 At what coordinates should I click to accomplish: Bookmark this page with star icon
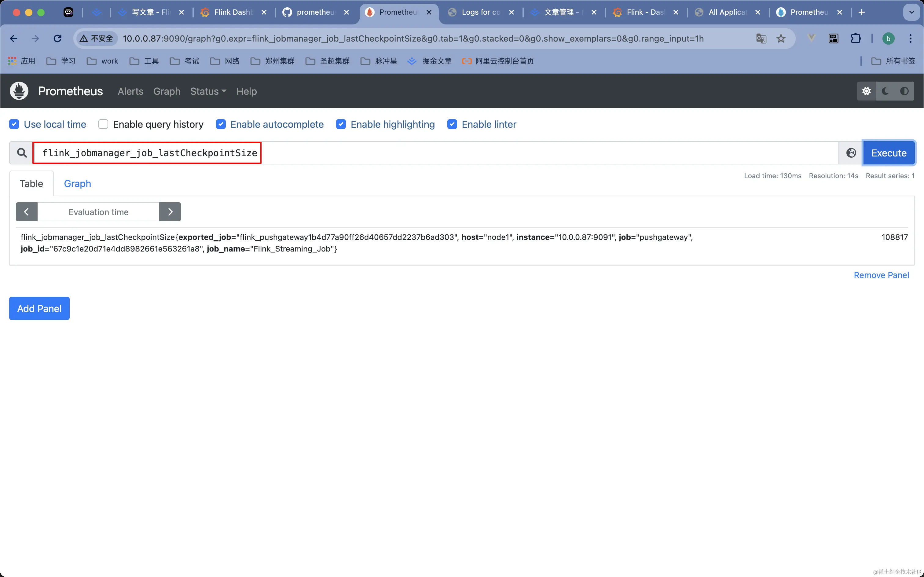pyautogui.click(x=781, y=39)
